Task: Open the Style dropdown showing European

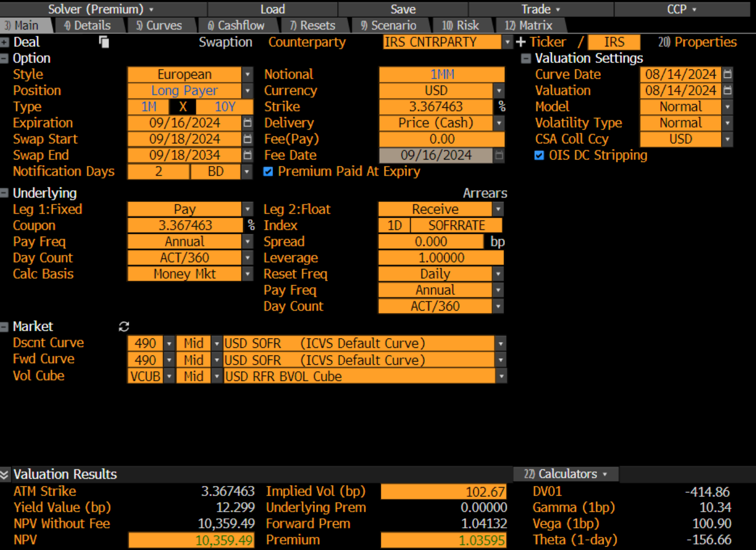Action: [x=248, y=74]
